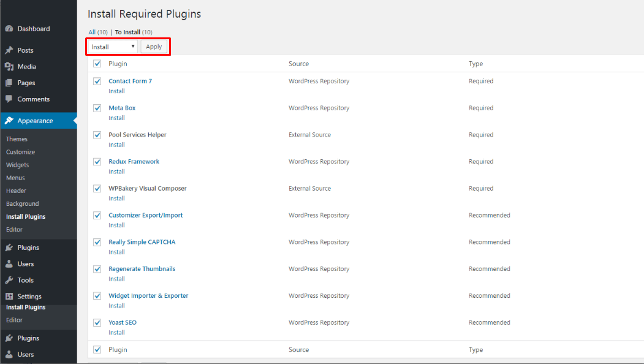Open the Dashboard gauge icon
This screenshot has width=644, height=364.
[9, 29]
